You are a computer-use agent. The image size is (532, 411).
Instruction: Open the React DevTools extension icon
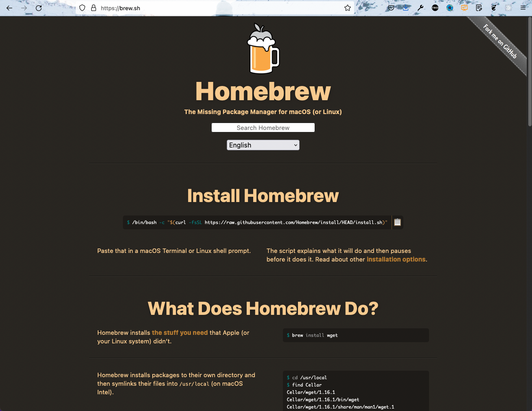click(x=508, y=8)
